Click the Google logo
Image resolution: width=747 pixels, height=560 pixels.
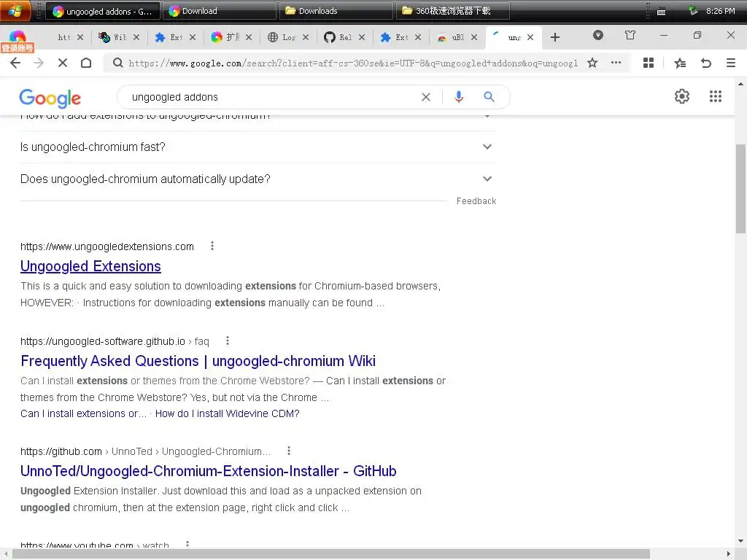50,98
